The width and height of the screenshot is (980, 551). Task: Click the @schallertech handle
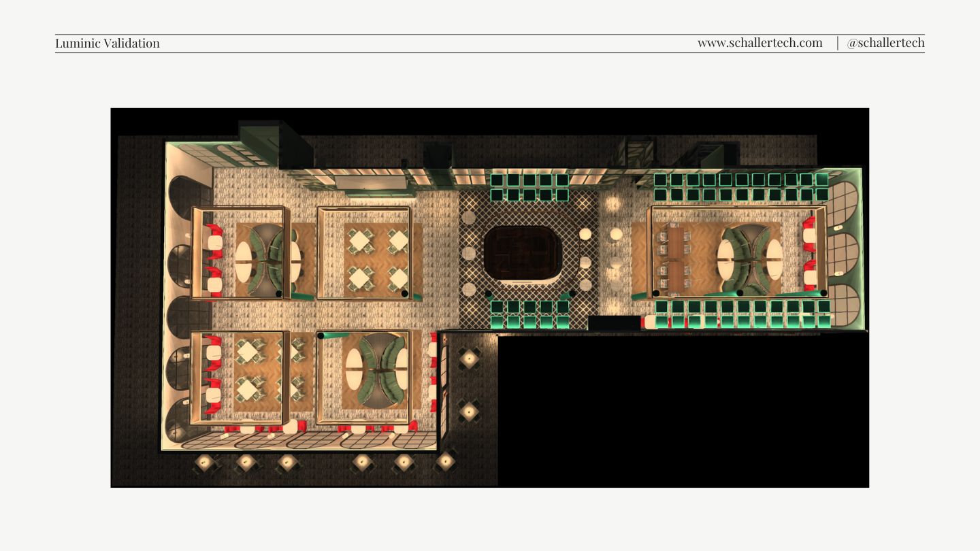[x=885, y=43]
